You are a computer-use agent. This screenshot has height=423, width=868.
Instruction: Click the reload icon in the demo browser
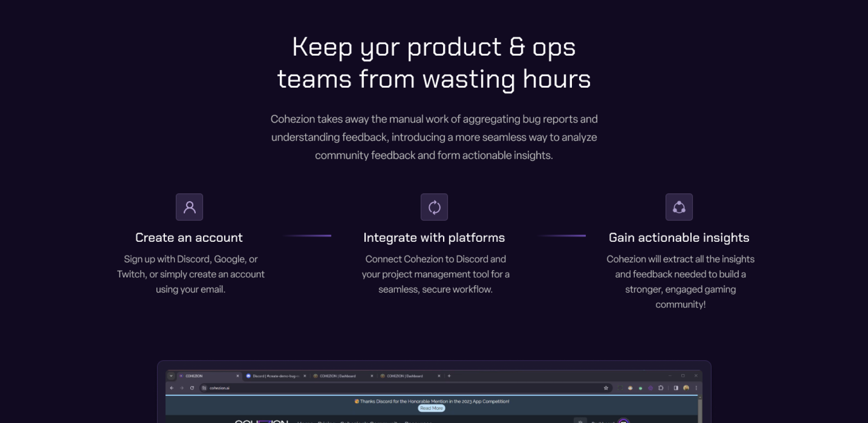[x=192, y=388]
